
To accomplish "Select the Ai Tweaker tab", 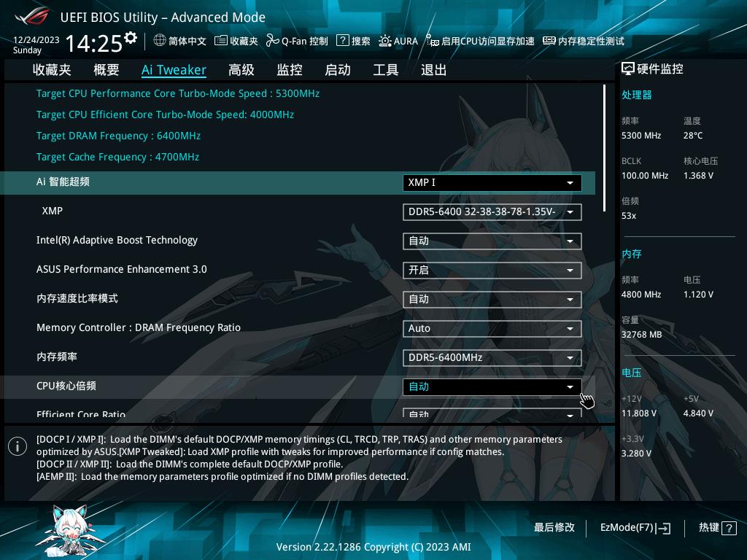I will [174, 70].
